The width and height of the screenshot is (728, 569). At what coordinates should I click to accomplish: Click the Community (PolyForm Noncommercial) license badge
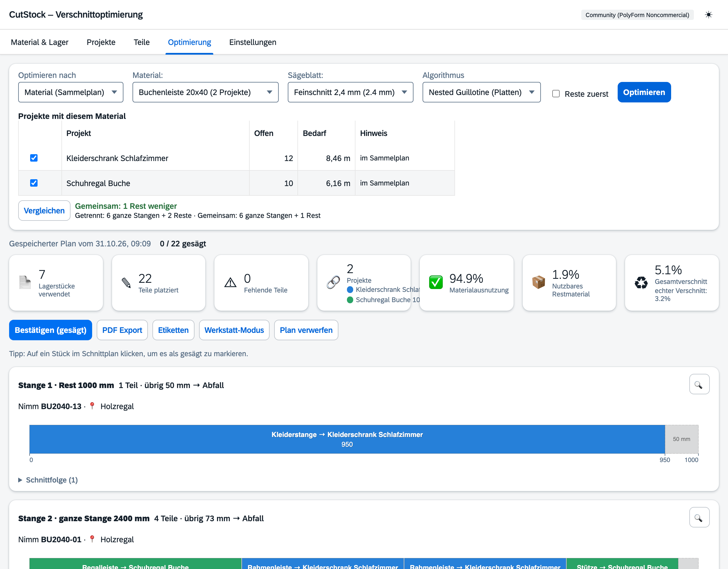coord(637,15)
